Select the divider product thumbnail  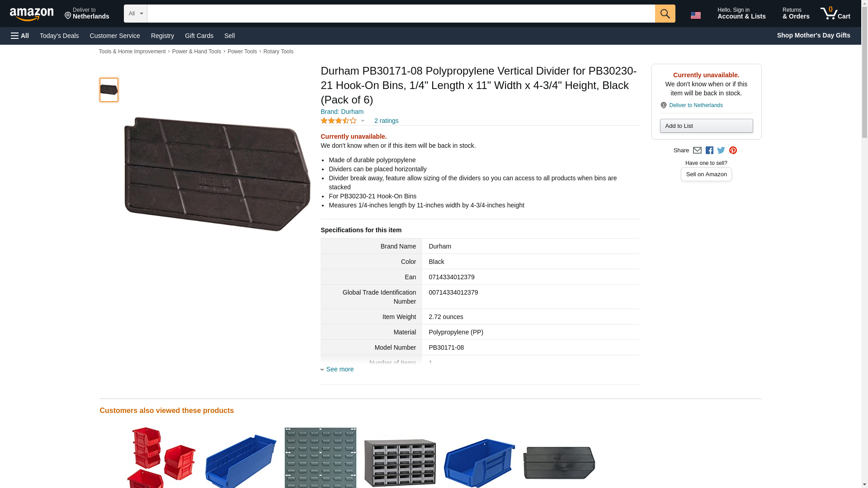(109, 89)
